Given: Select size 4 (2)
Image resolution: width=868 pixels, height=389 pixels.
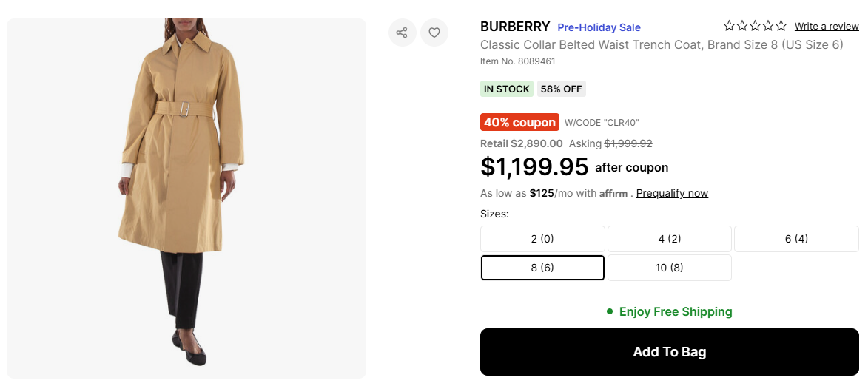Looking at the screenshot, I should (670, 239).
